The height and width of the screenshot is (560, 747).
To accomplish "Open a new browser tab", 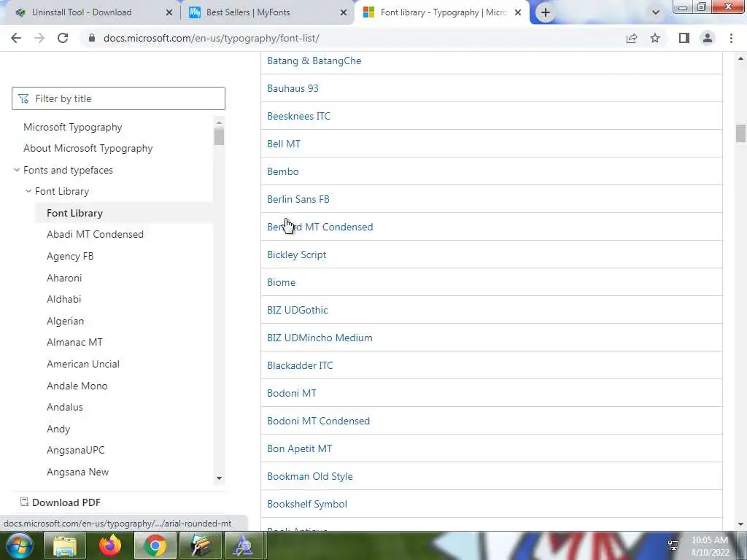I will [546, 13].
